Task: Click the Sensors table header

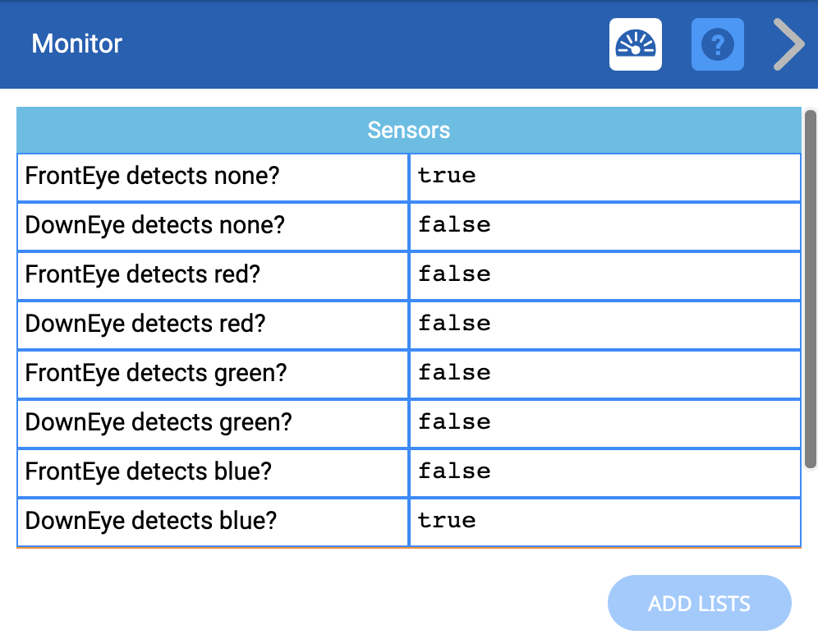Action: pos(408,130)
